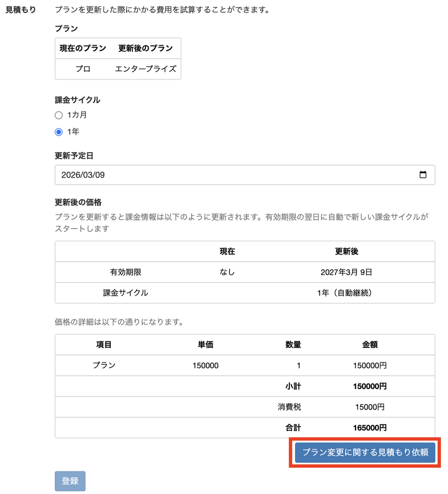Image resolution: width=448 pixels, height=494 pixels.
Task: Click the 単価 column header
Action: [x=205, y=345]
